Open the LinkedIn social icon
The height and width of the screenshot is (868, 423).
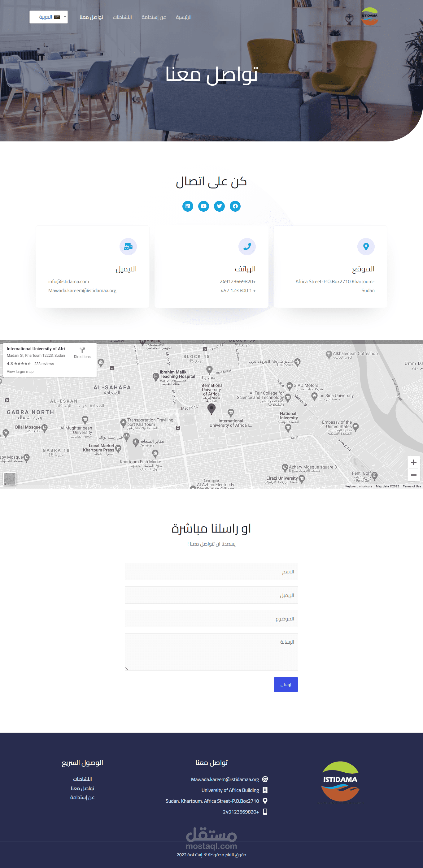point(188,206)
